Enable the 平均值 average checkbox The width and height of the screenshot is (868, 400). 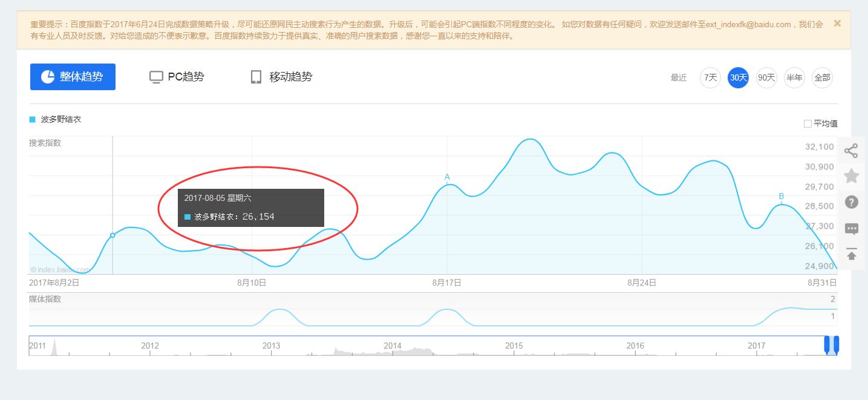(807, 123)
